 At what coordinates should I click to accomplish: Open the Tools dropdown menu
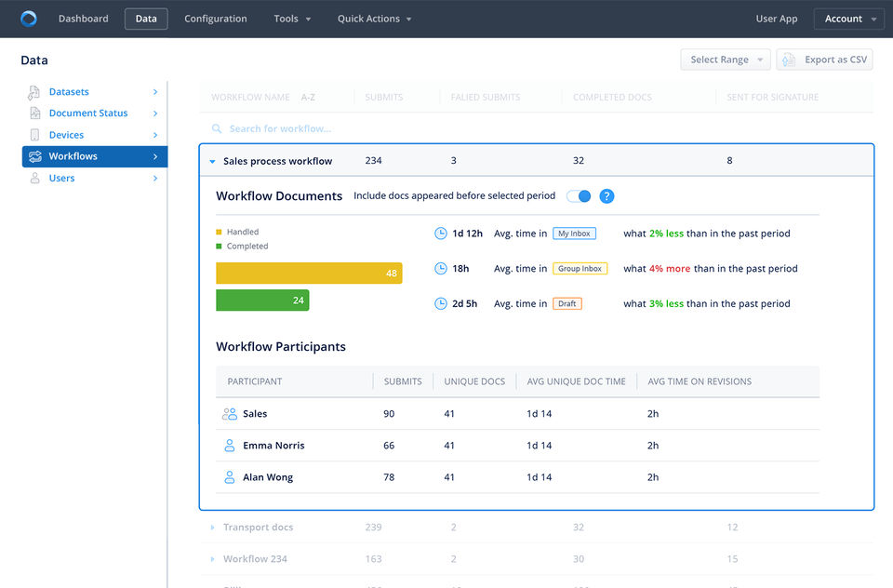[292, 19]
